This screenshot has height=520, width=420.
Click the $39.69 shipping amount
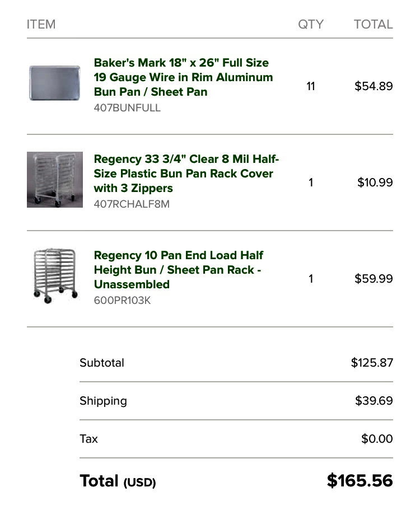(x=374, y=401)
